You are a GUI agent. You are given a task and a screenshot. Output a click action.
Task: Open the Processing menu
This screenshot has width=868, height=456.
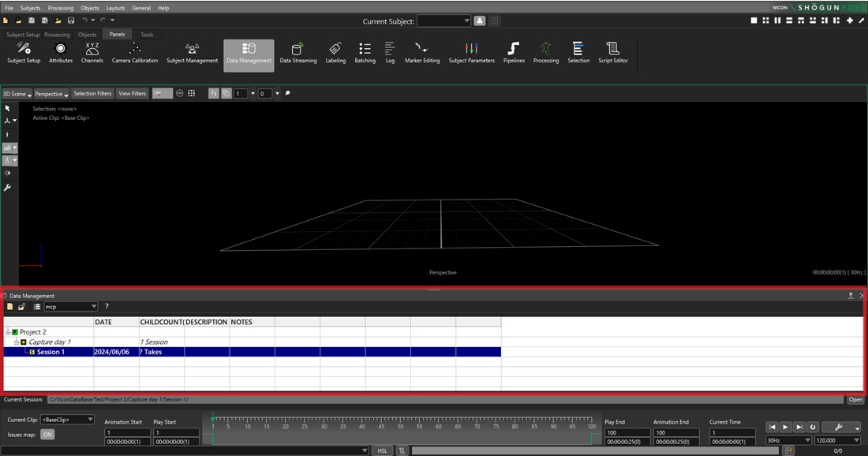coord(61,8)
